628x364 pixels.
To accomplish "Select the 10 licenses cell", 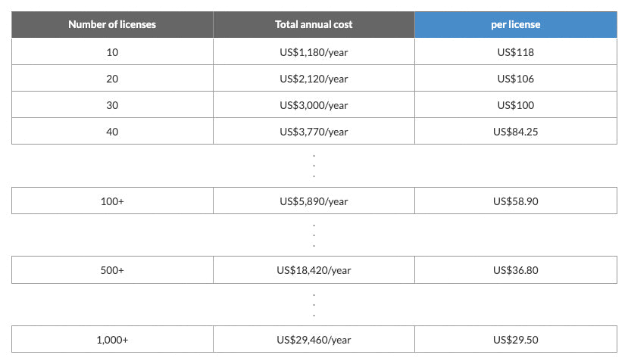I will point(112,52).
